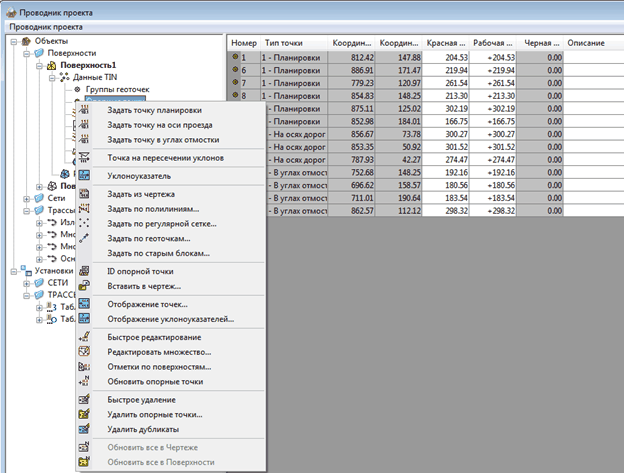Image resolution: width=624 pixels, height=473 pixels.
Task: Click the icon beside Удалить дубликаты
Action: point(86,428)
